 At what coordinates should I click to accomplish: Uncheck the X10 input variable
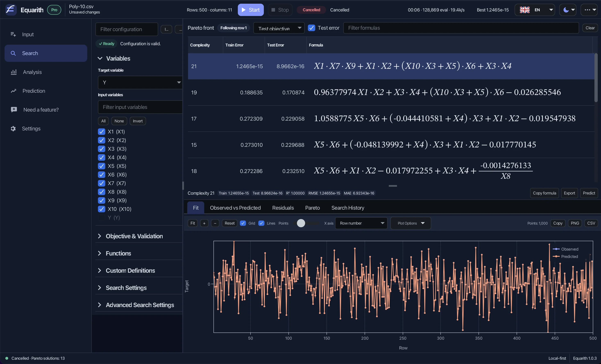tap(101, 209)
